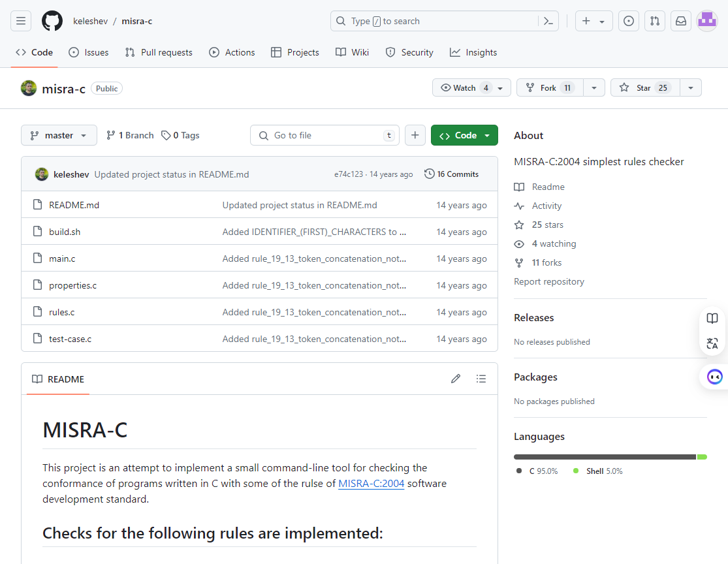The width and height of the screenshot is (728, 564).
Task: Open the command palette icon in search bar
Action: (x=548, y=21)
